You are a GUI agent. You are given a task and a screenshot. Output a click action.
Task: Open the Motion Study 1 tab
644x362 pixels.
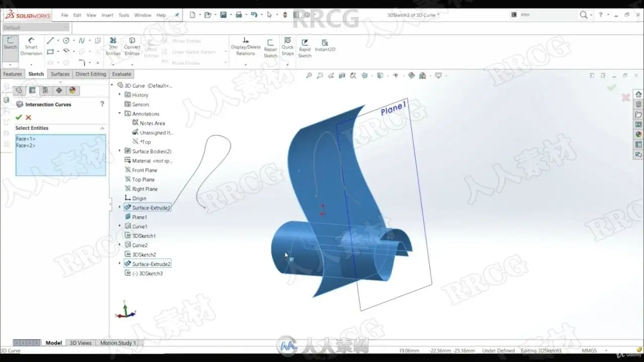[118, 343]
